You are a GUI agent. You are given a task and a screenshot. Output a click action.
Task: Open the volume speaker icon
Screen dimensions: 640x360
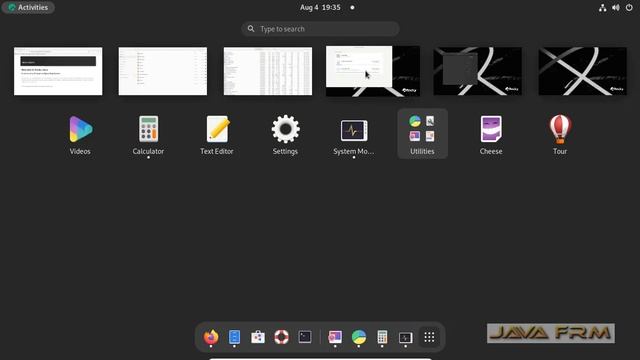pos(616,7)
